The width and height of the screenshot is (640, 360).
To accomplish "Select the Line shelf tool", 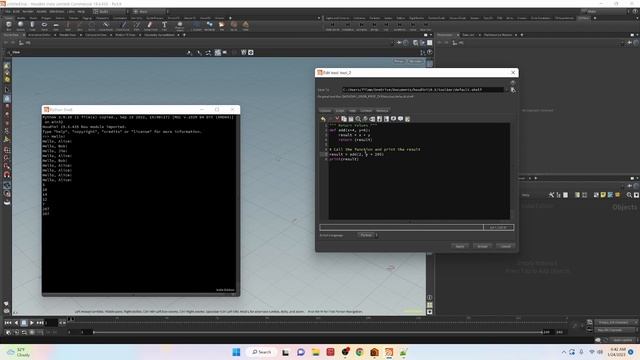I will (80, 26).
